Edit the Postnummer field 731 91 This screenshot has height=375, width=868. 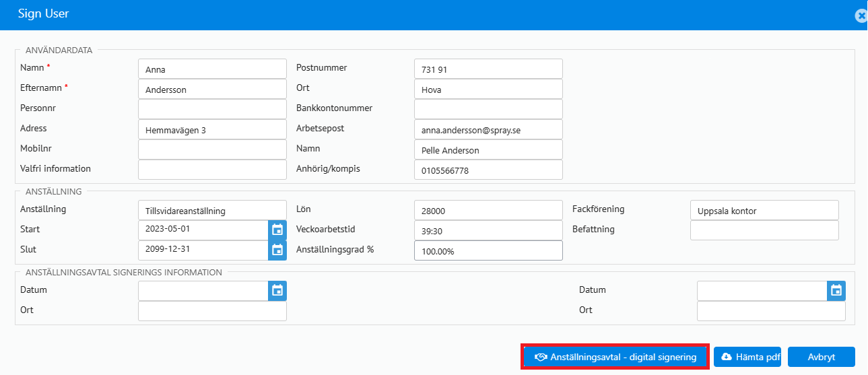(x=488, y=69)
